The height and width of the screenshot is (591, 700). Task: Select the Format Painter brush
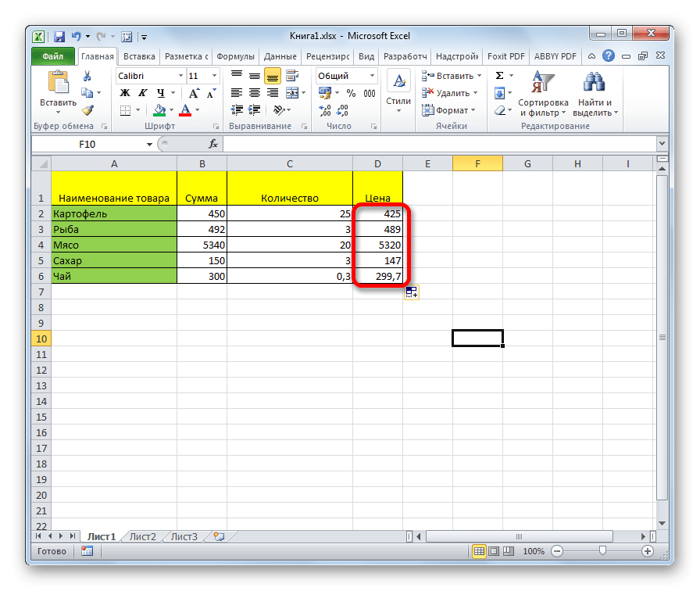coord(87,110)
